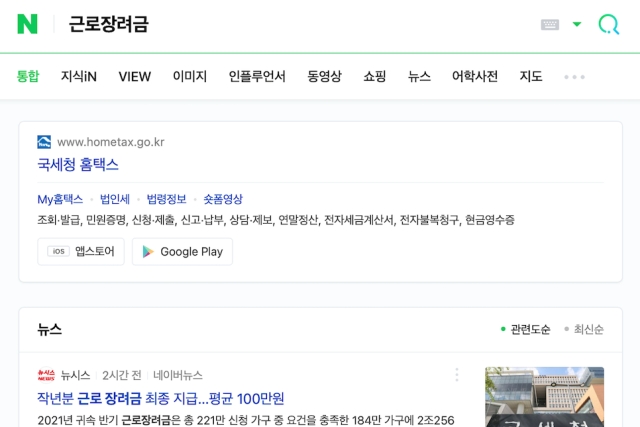
Task: Click the 뉴스 section heading
Action: coord(49,329)
